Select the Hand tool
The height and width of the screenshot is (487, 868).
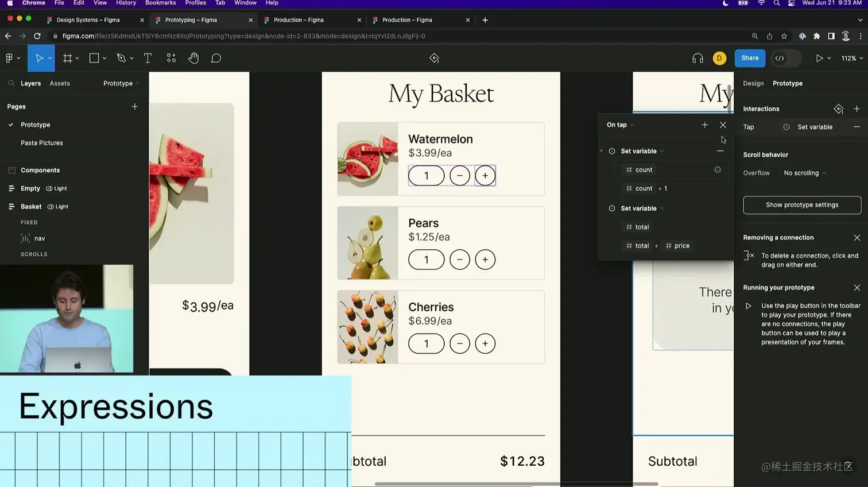pyautogui.click(x=193, y=58)
